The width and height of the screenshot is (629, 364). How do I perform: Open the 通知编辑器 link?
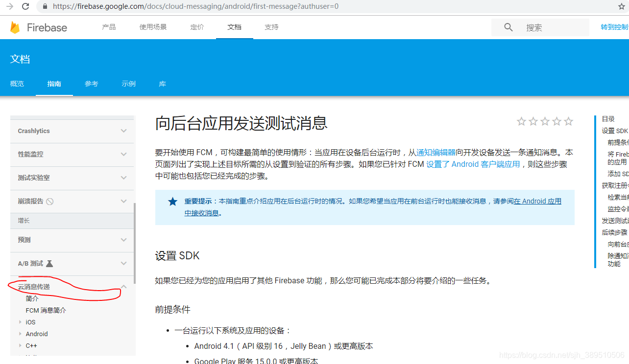pyautogui.click(x=436, y=152)
